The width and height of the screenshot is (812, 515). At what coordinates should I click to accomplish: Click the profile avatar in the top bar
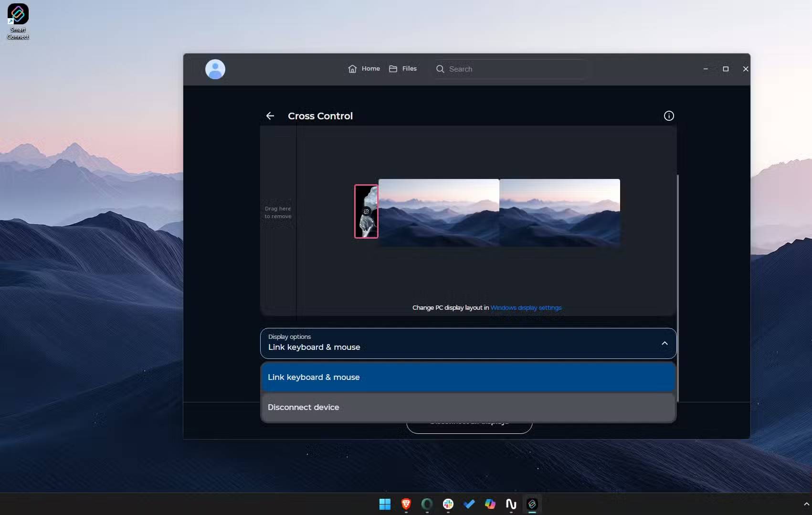(x=215, y=69)
